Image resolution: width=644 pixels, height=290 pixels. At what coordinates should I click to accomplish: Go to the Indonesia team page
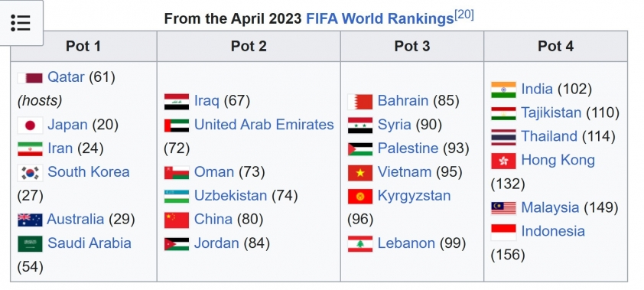pos(553,231)
